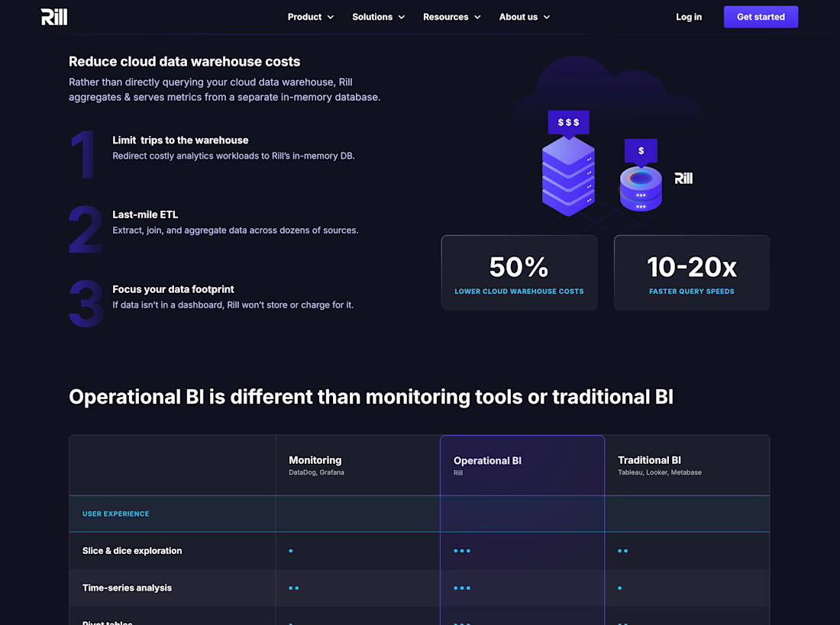Click 'FASTER QUERY SPEEDS' caption
Screen dimensions: 840x625
tap(692, 292)
